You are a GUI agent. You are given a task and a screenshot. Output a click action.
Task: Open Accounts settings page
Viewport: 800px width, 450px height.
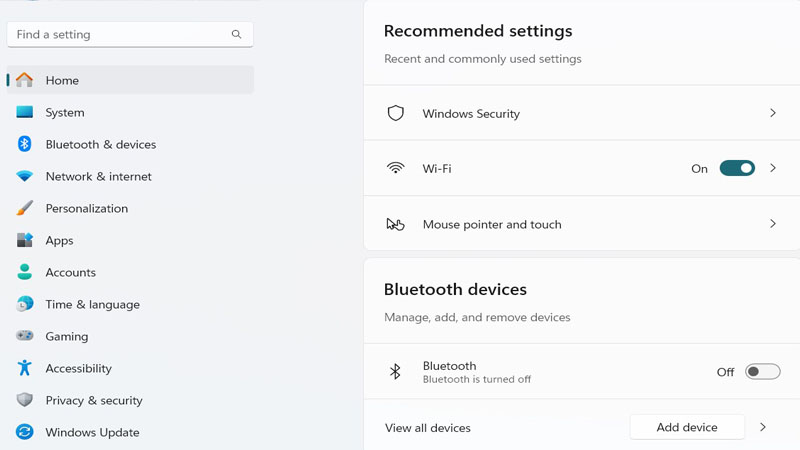(x=70, y=272)
